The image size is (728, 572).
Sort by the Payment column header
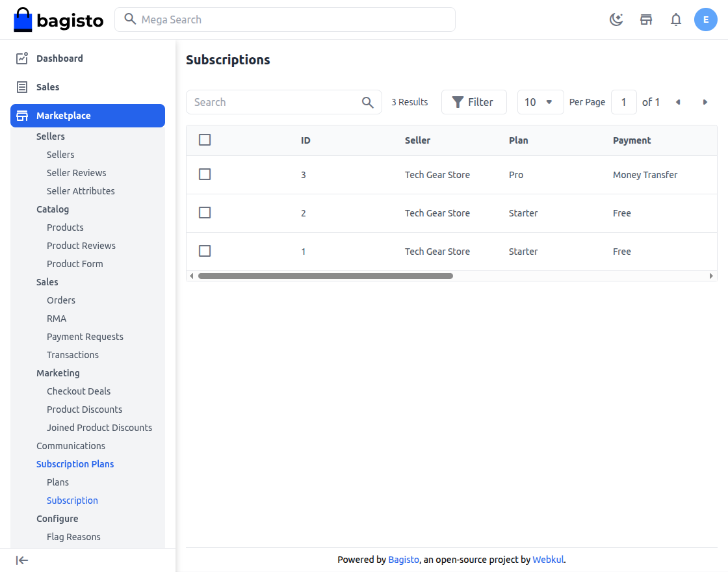coord(632,140)
